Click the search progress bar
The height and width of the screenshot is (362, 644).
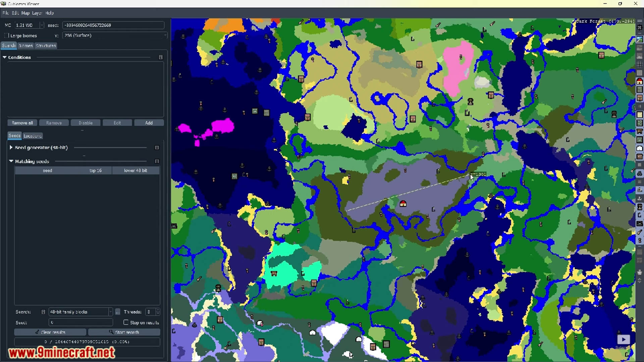point(87,342)
